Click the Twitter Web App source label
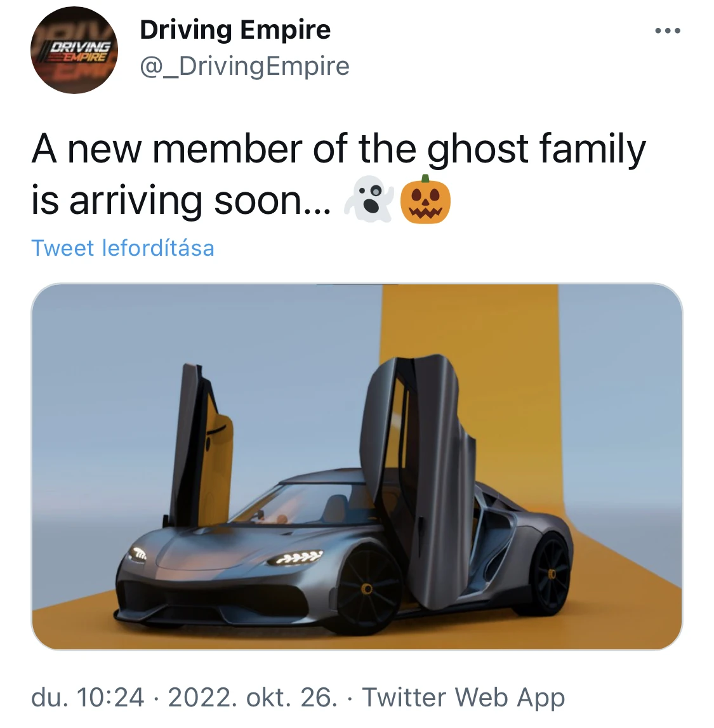This screenshot has width=714, height=728. 463,698
